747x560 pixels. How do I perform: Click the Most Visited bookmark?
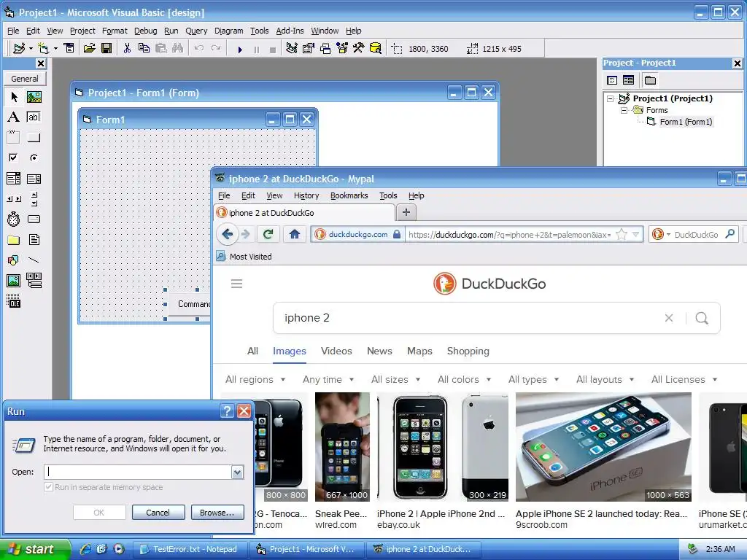point(244,257)
